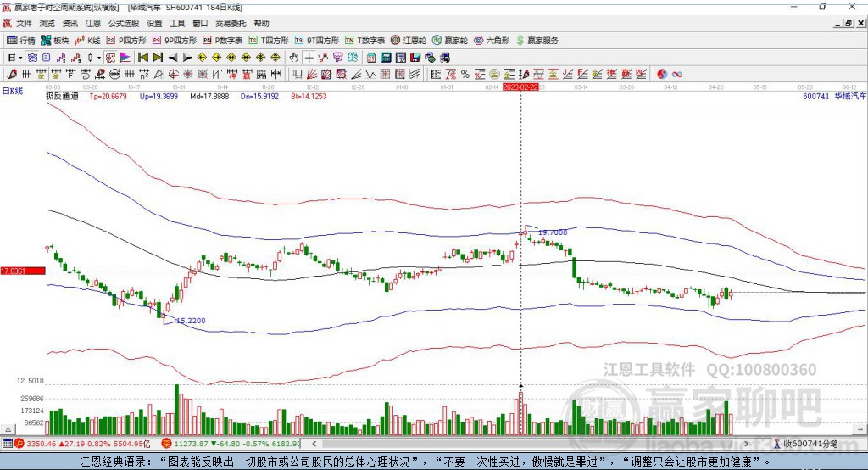
Task: Click the black left arrow icon
Action: click(173, 58)
